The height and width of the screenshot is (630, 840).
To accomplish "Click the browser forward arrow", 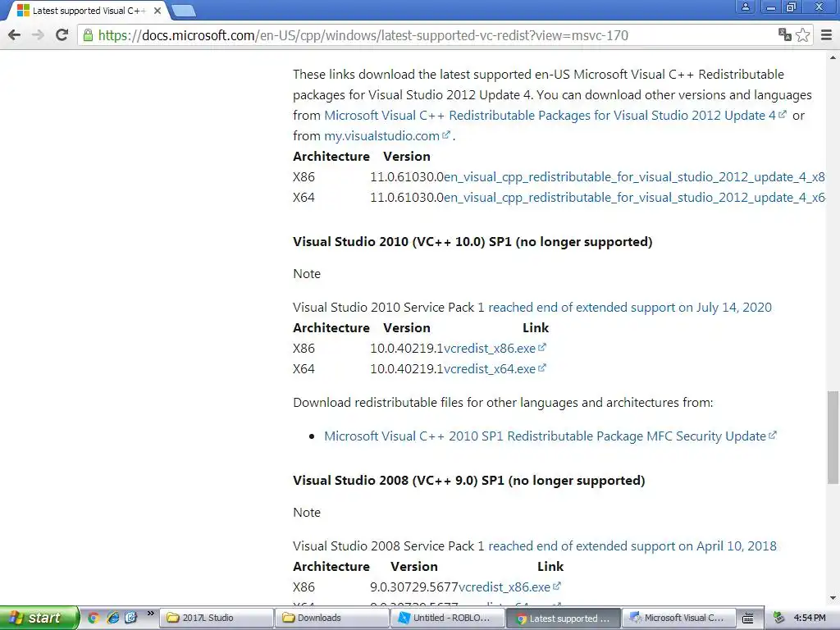I will (x=38, y=35).
